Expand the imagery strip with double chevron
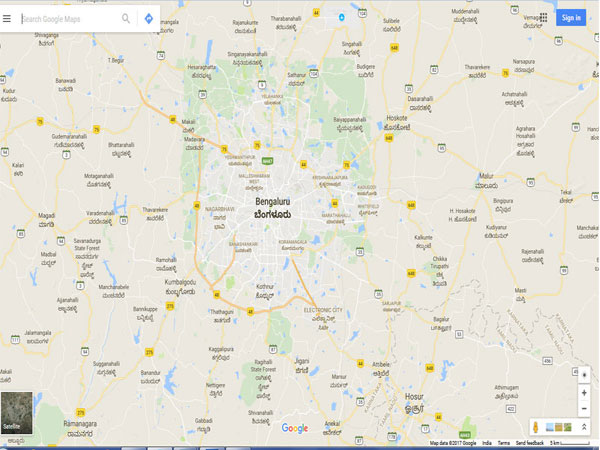The height and width of the screenshot is (450, 600). tap(584, 427)
